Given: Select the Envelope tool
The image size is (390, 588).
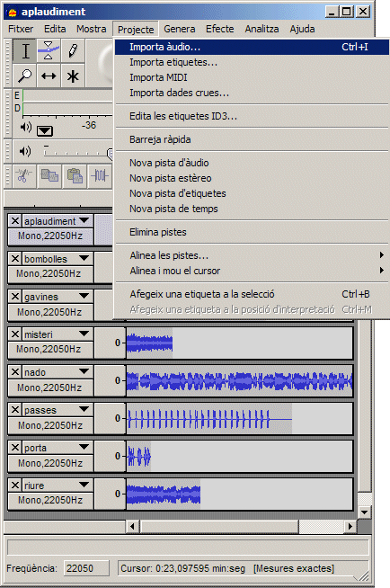Looking at the screenshot, I should (49, 50).
